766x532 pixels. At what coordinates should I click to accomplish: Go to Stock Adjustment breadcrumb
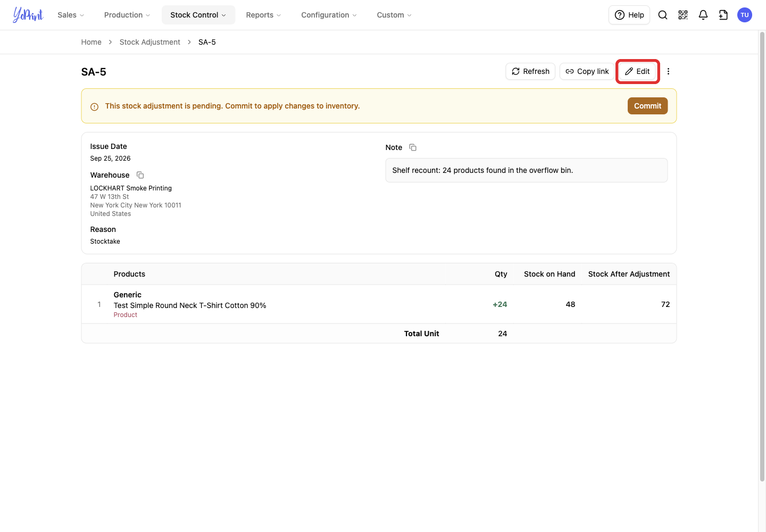coord(150,42)
